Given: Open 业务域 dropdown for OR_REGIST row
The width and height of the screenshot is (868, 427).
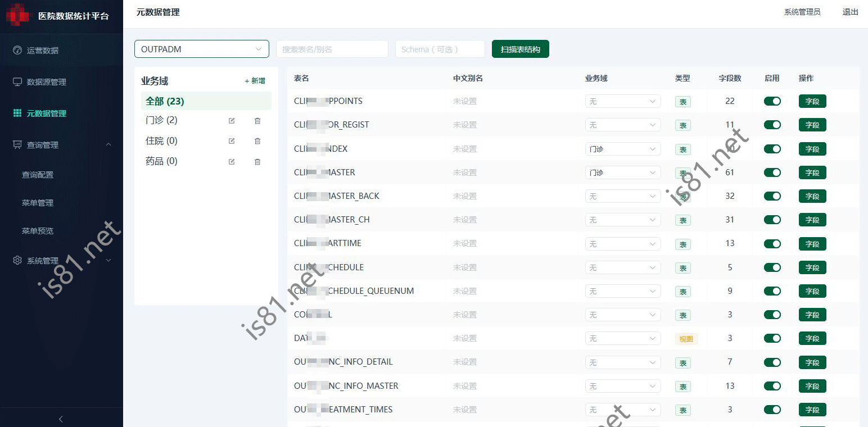Looking at the screenshot, I should pos(623,125).
